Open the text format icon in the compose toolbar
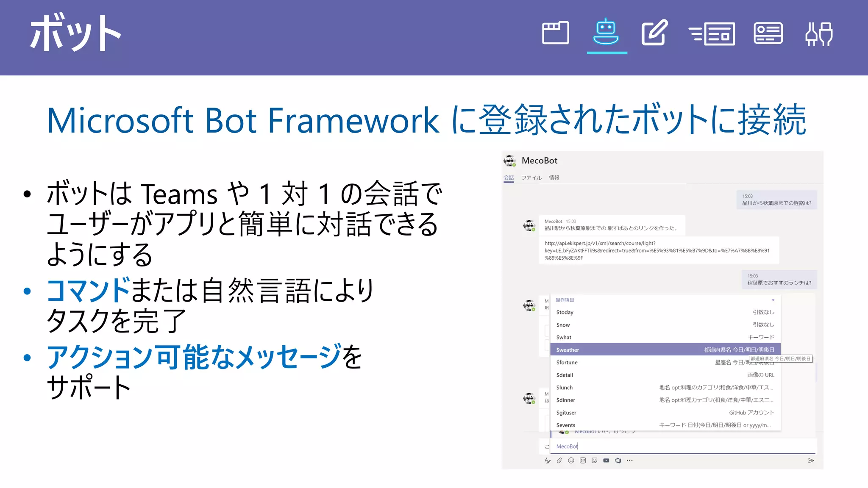The width and height of the screenshot is (868, 488). pos(548,460)
